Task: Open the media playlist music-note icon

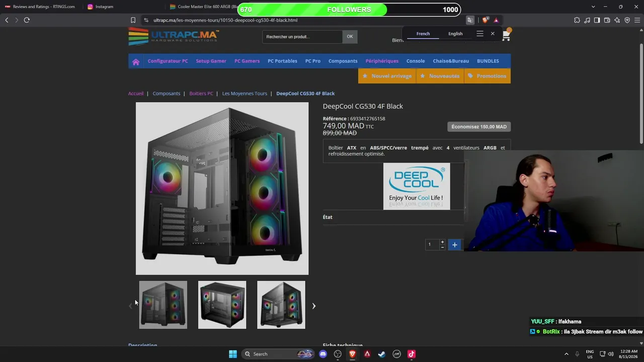Action: pyautogui.click(x=587, y=20)
